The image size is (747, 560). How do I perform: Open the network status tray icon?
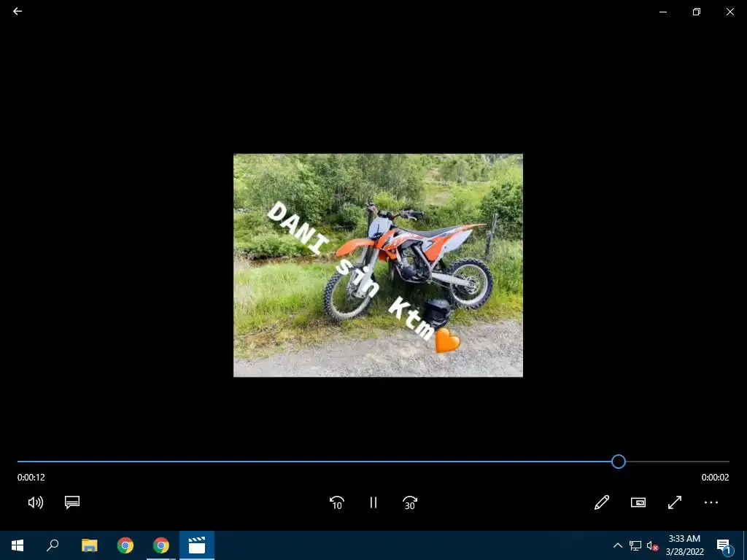[635, 545]
